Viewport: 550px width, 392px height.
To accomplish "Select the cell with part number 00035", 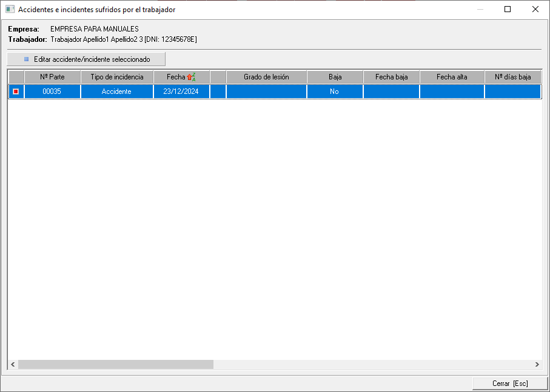I will [x=52, y=91].
